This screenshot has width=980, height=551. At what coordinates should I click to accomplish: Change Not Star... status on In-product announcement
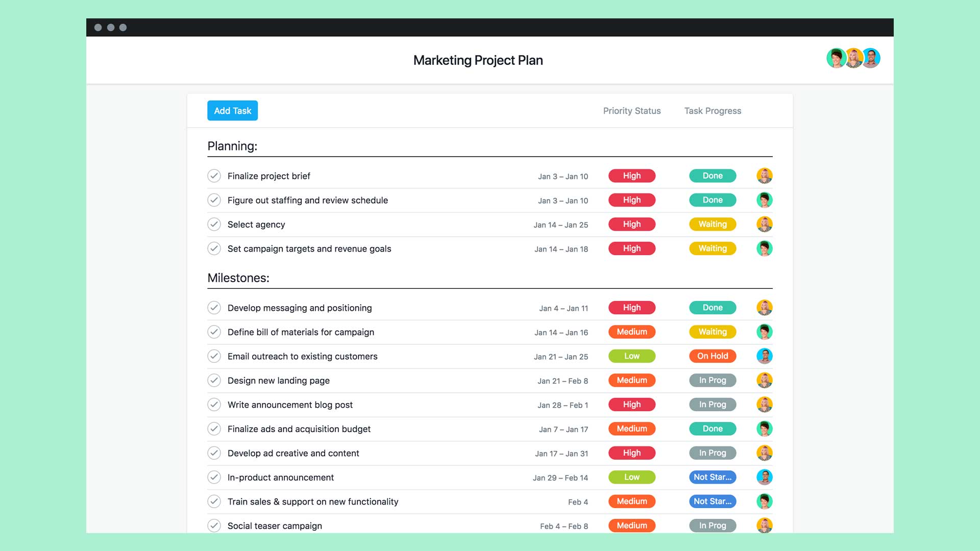point(713,478)
